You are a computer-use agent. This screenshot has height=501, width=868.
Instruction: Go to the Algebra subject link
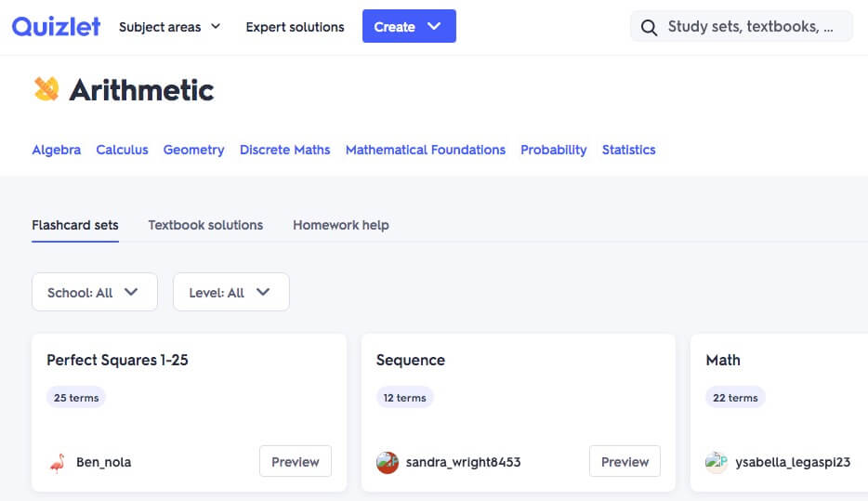click(56, 150)
